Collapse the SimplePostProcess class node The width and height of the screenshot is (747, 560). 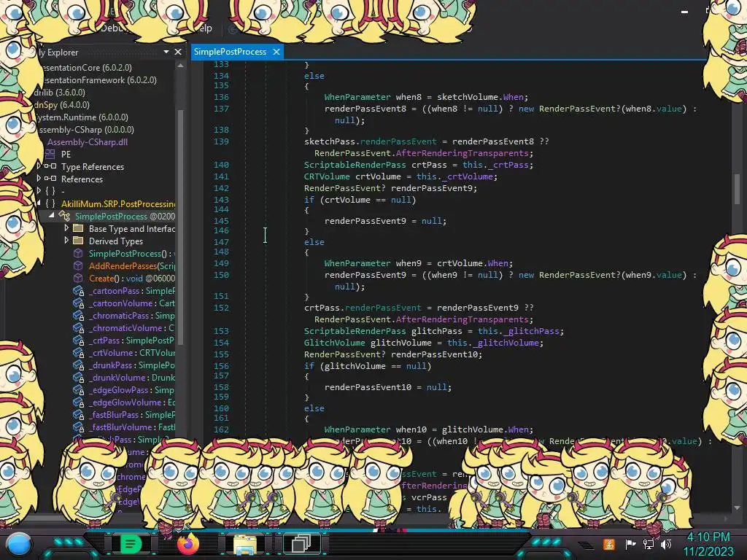tap(52, 216)
